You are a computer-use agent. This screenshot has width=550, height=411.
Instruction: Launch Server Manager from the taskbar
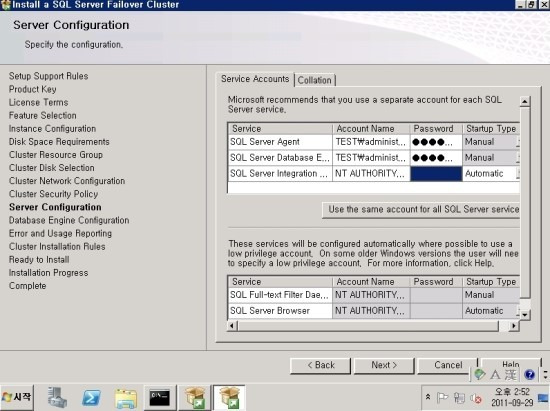point(57,398)
